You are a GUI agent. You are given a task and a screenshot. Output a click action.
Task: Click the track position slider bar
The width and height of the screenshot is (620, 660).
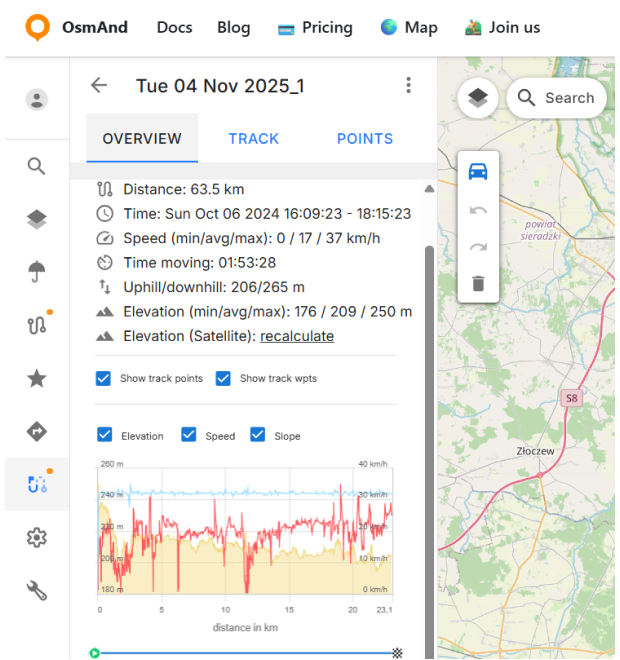point(245,653)
